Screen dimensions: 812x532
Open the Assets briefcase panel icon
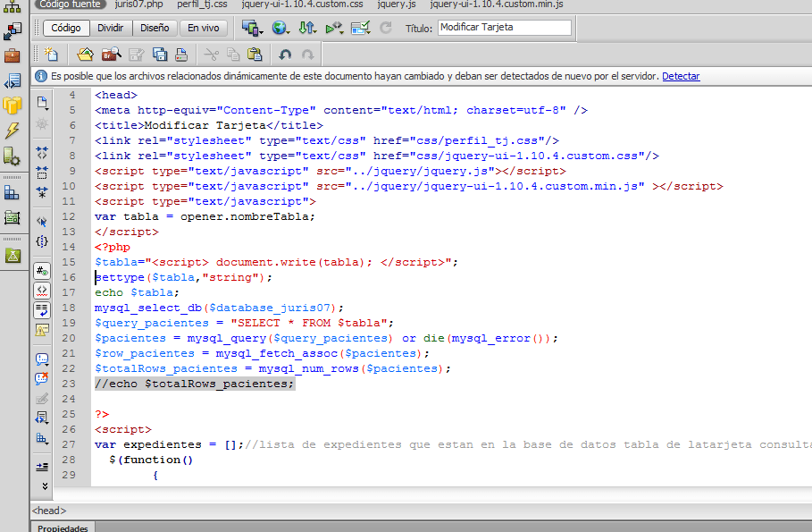click(x=12, y=55)
